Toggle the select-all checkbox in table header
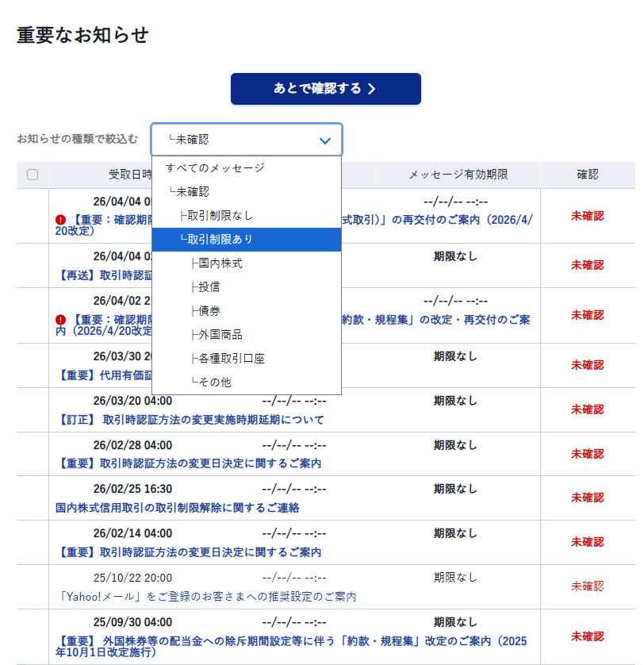This screenshot has width=644, height=665. (x=33, y=175)
